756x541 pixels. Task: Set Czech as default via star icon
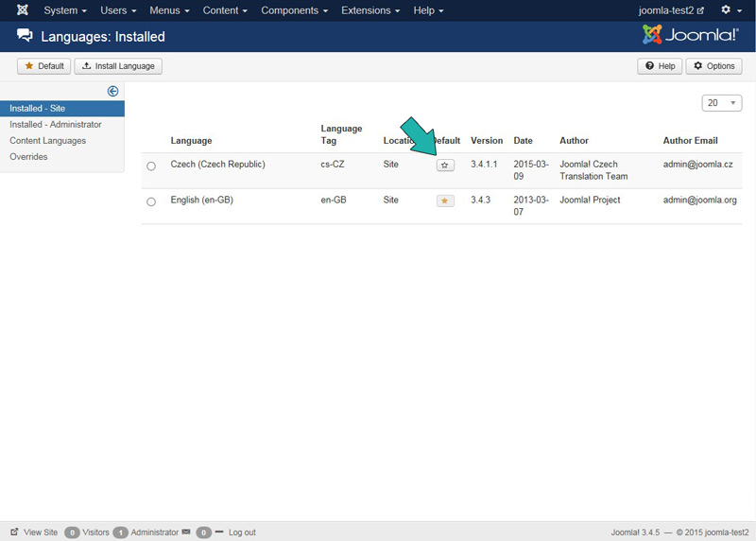point(445,165)
